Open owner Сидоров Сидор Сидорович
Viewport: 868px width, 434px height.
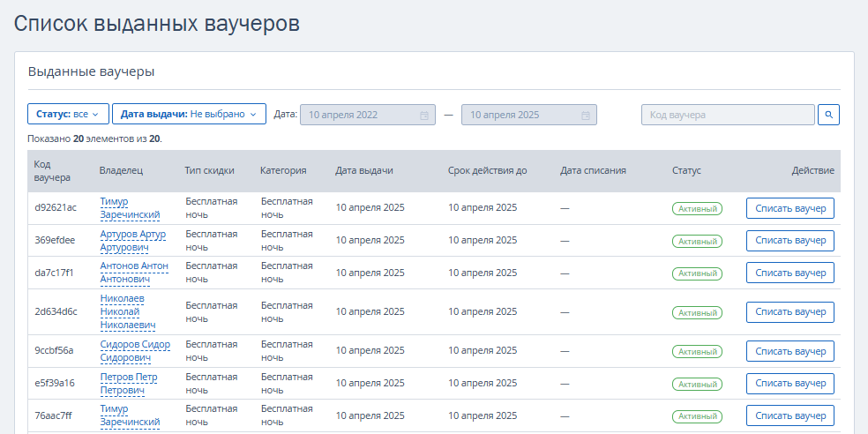point(135,351)
